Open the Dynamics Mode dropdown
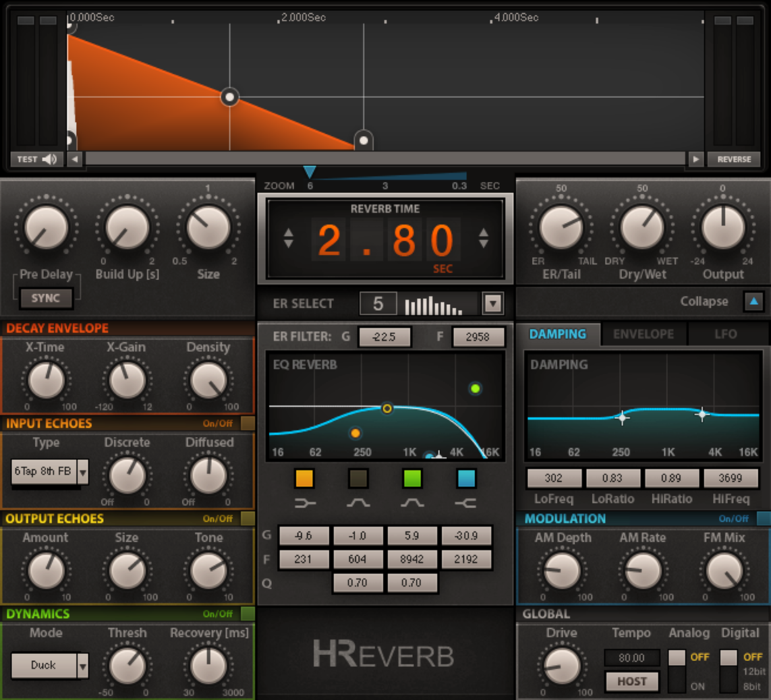771x700 pixels. tap(83, 666)
